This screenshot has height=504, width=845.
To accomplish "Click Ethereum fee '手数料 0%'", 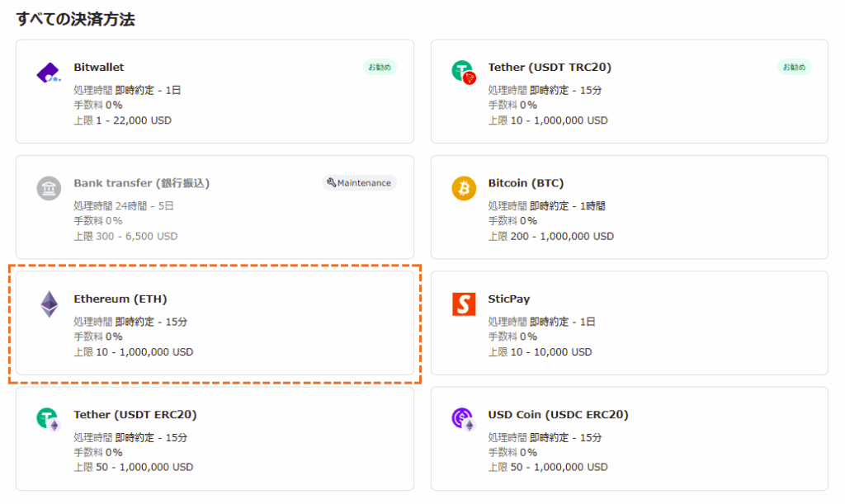I will (x=98, y=337).
